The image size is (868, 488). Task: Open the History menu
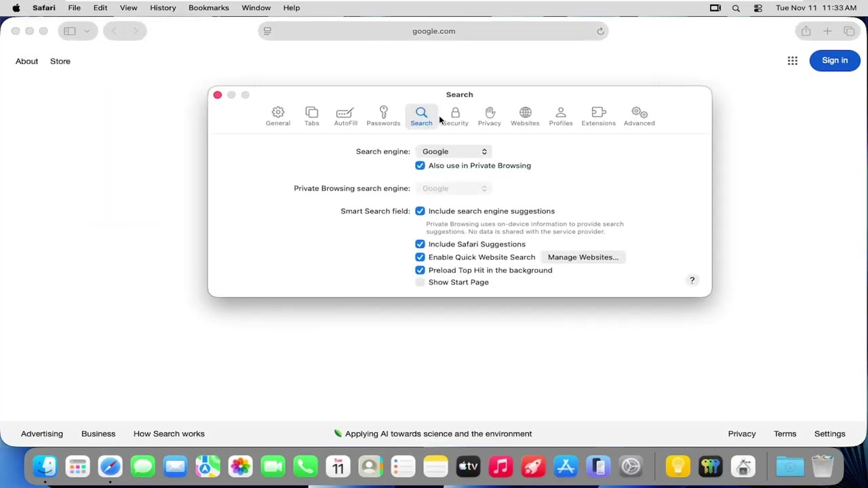[163, 7]
